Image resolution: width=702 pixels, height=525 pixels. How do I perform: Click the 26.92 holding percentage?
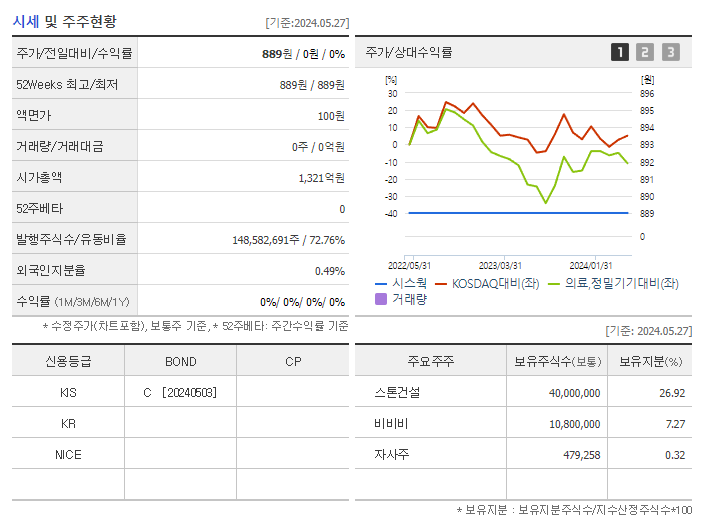coord(672,393)
